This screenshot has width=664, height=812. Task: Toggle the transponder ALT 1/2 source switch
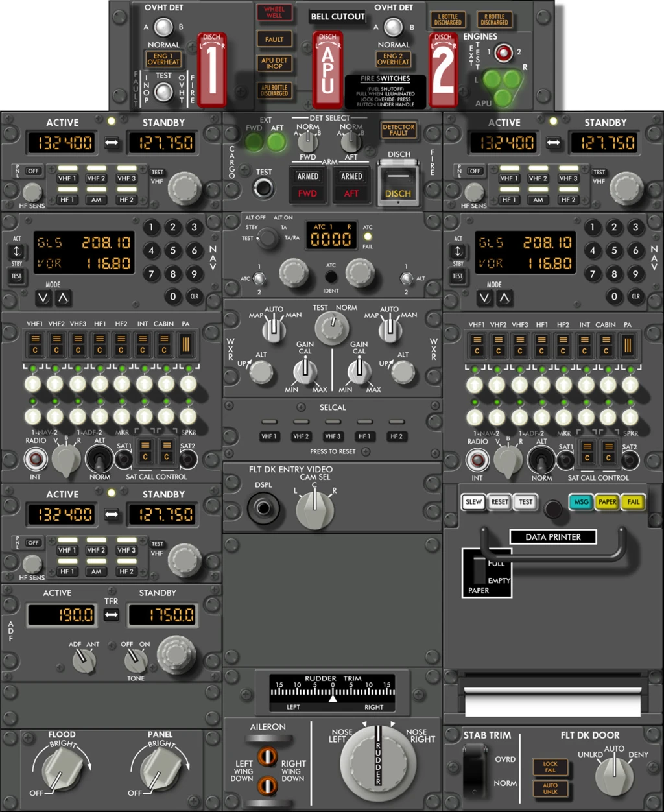(407, 279)
